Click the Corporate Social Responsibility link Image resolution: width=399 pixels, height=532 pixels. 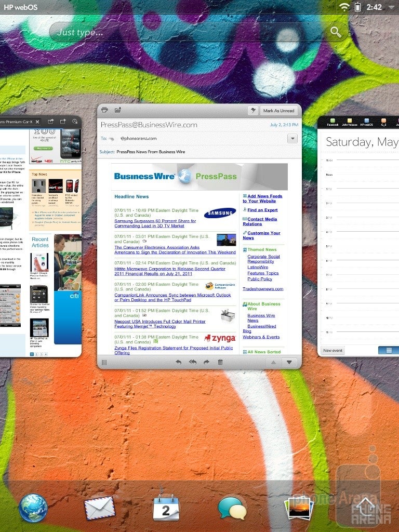tap(263, 259)
